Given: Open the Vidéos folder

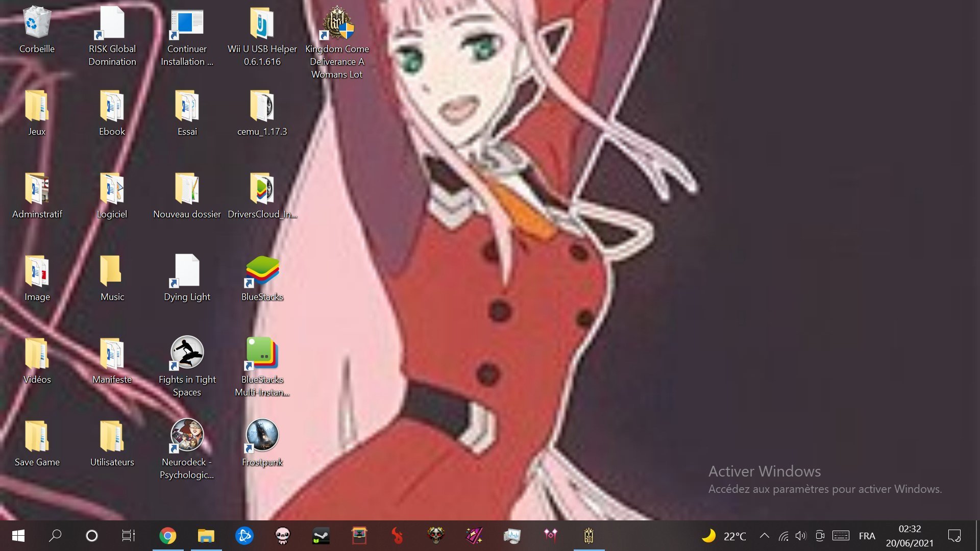Looking at the screenshot, I should [x=37, y=361].
